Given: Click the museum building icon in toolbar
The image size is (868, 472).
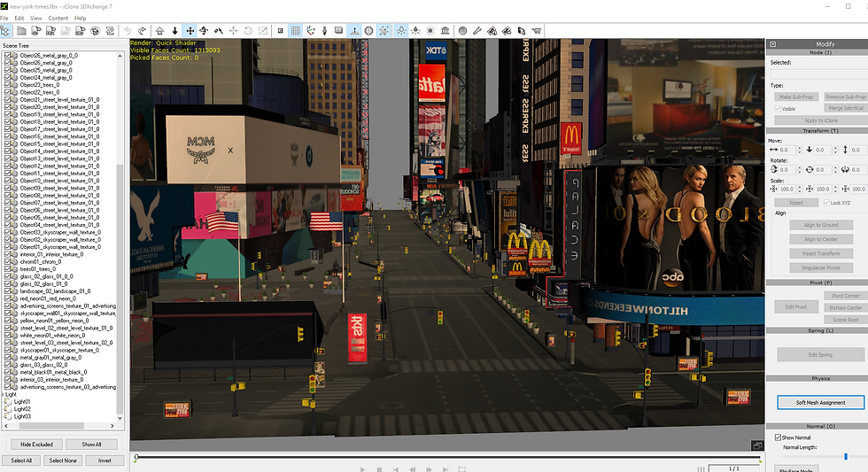Looking at the screenshot, I should tap(445, 31).
